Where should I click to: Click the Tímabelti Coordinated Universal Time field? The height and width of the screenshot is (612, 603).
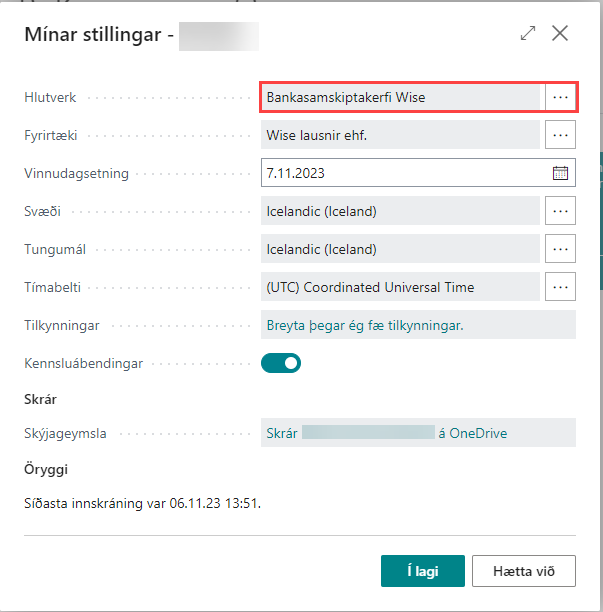pos(400,287)
